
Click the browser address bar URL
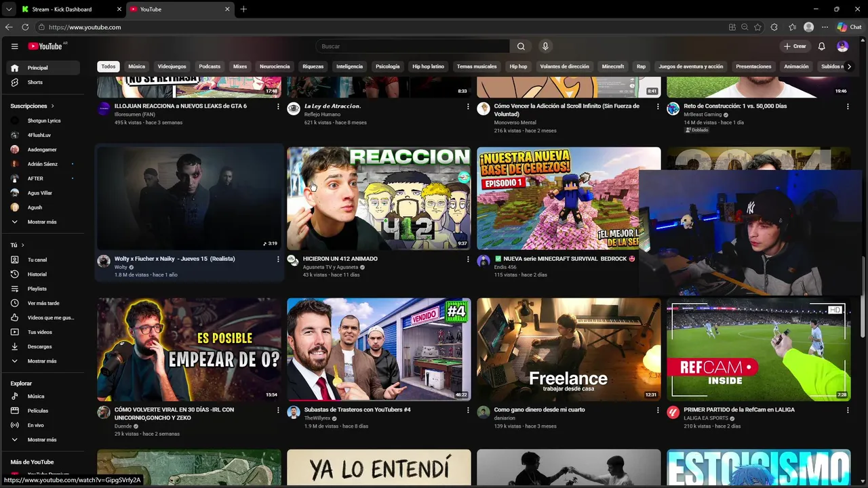[x=85, y=27]
